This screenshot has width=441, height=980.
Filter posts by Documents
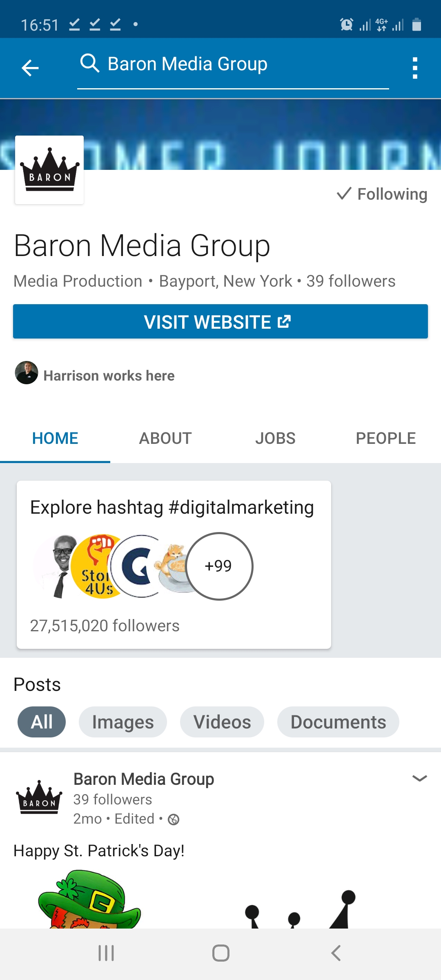point(338,722)
